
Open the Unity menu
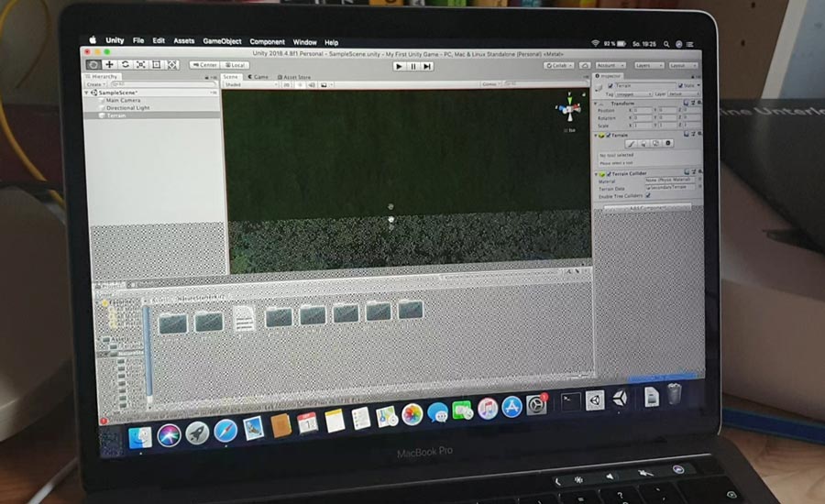point(115,40)
